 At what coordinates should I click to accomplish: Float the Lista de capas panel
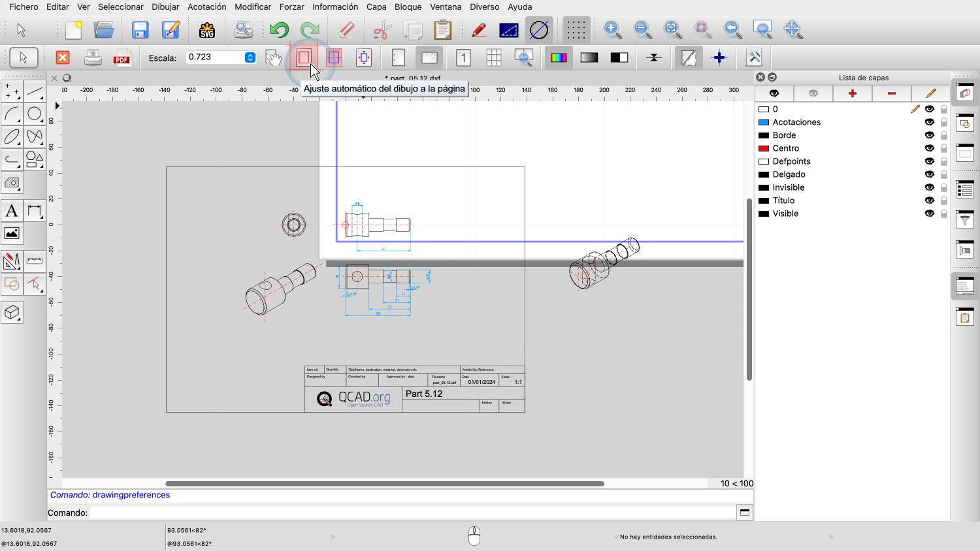tap(772, 77)
